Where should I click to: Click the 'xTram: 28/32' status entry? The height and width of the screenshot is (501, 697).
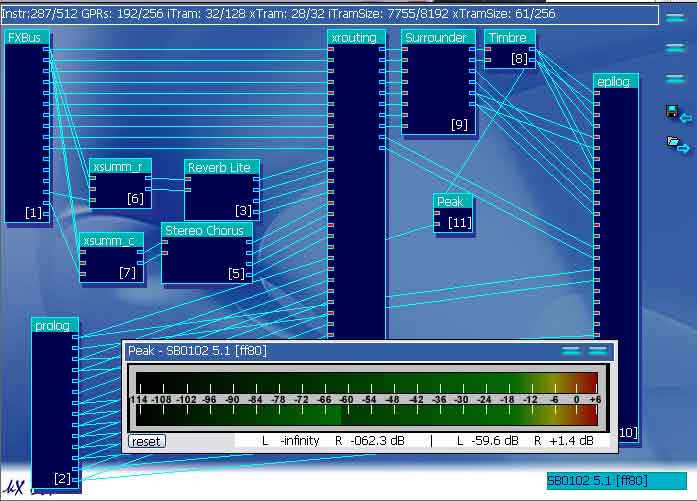[287, 14]
